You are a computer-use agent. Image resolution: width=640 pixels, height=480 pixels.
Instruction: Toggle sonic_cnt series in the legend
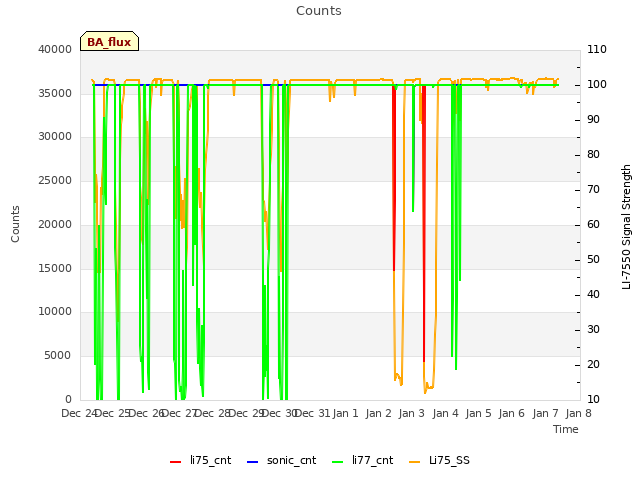[282, 460]
